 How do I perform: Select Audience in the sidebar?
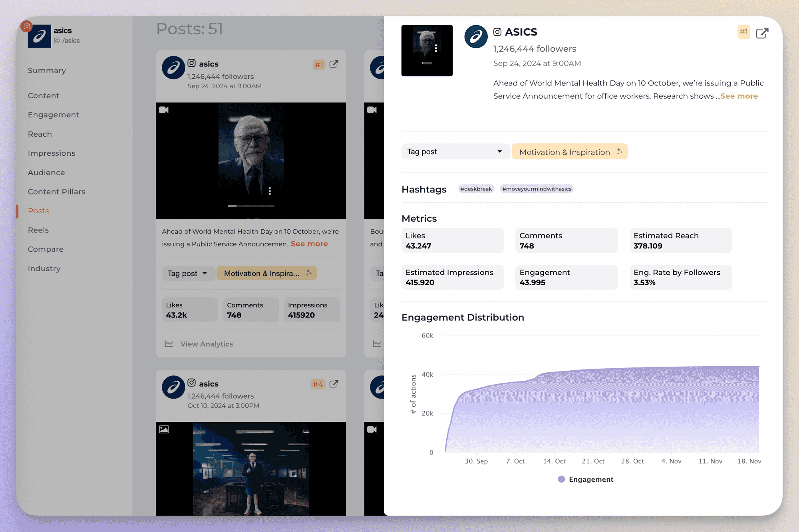coord(46,172)
